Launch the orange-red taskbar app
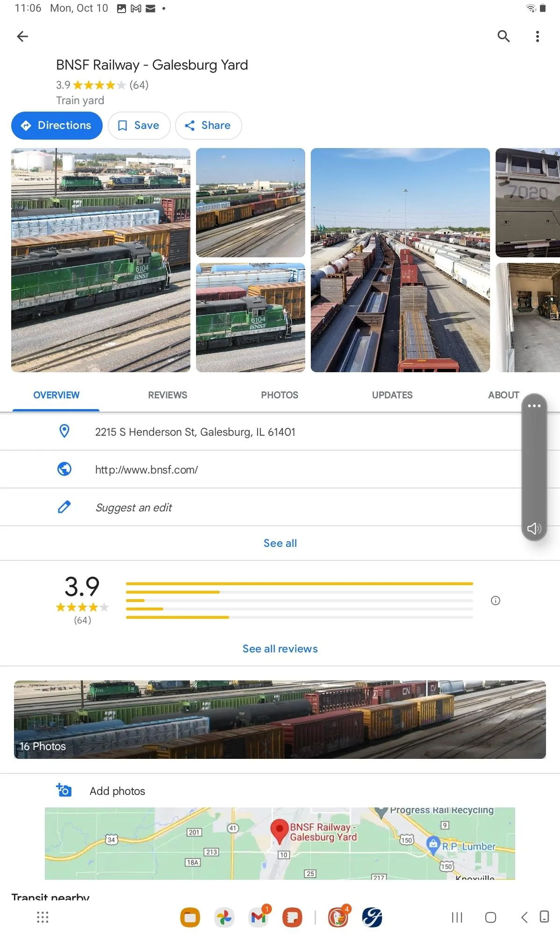The height and width of the screenshot is (934, 560). pyautogui.click(x=292, y=918)
